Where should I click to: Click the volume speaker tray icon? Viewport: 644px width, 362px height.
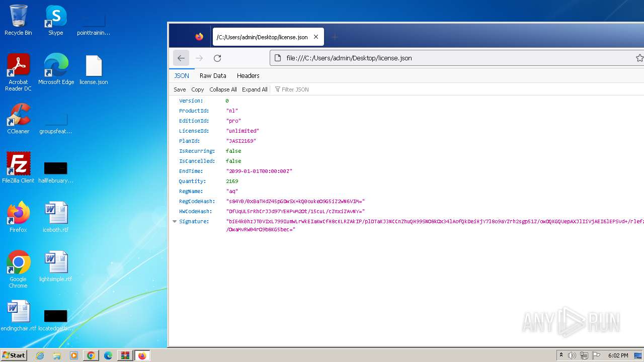point(572,355)
